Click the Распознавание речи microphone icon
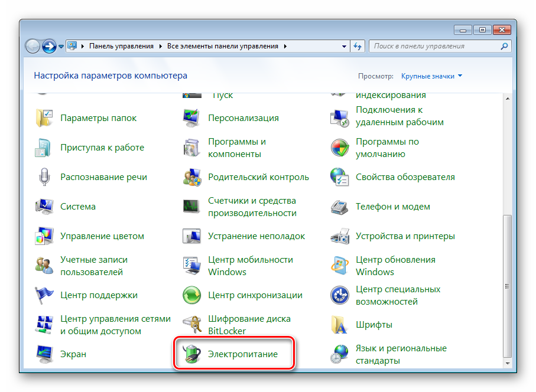Screen dimensions: 536x392 44,177
